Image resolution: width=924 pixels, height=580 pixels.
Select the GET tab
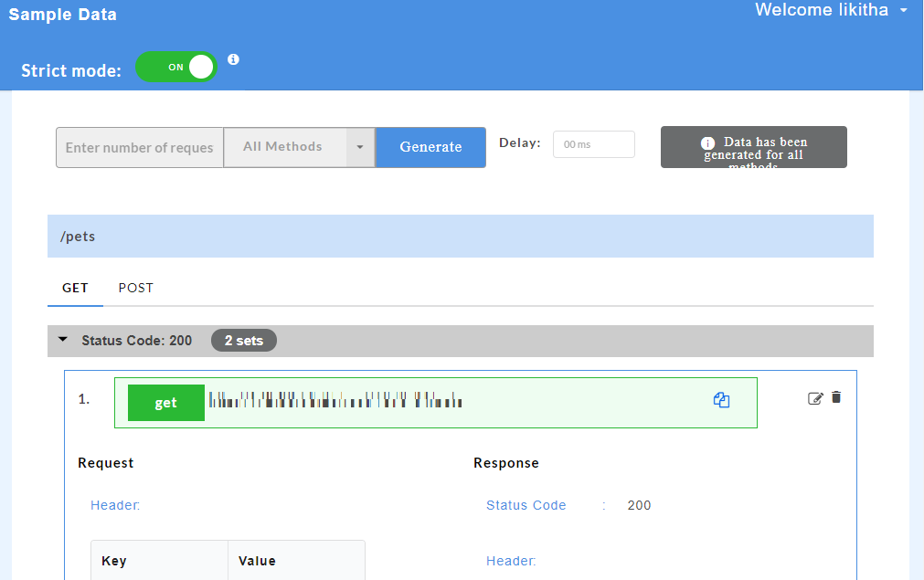75,288
